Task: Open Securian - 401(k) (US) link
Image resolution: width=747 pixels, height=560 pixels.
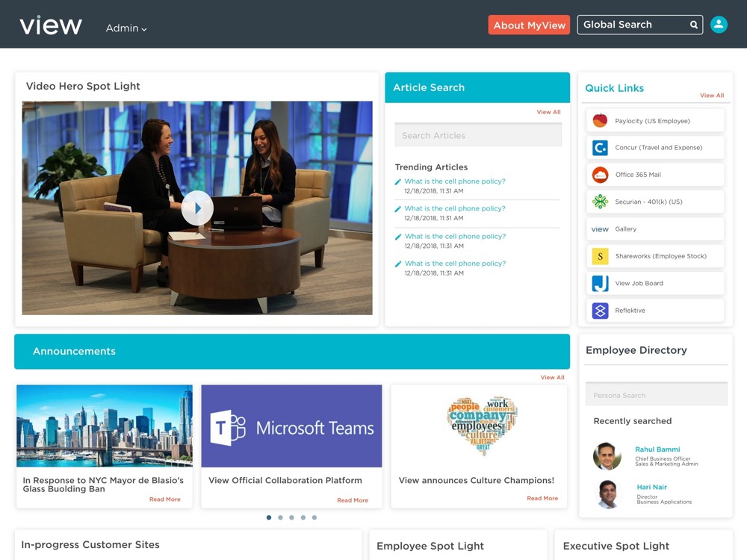Action: [x=656, y=202]
